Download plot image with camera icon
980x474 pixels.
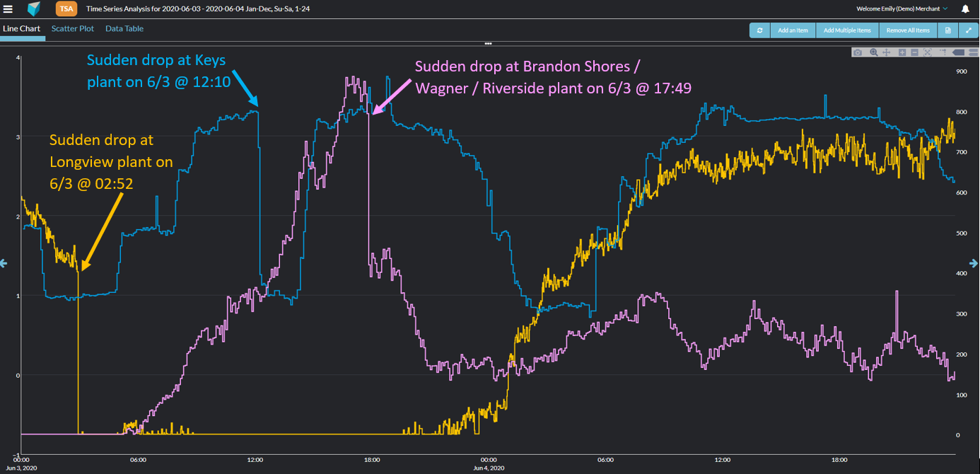tap(858, 52)
